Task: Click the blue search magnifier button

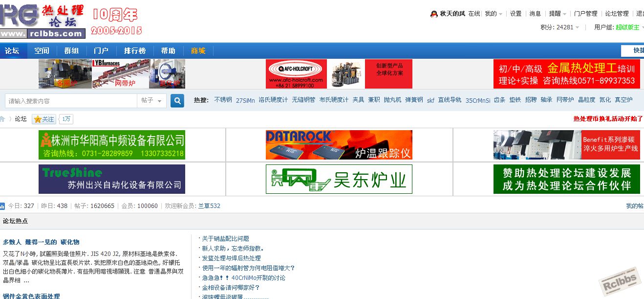Action: 177,101
